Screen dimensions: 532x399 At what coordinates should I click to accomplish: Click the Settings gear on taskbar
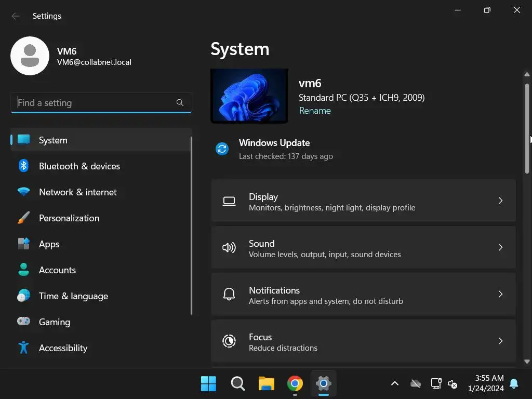(323, 384)
